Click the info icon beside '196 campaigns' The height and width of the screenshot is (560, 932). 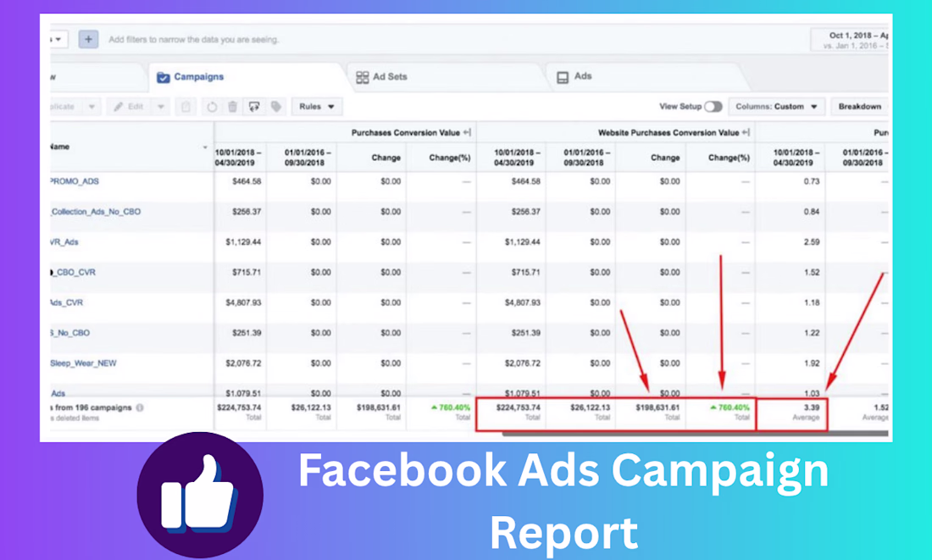click(140, 408)
